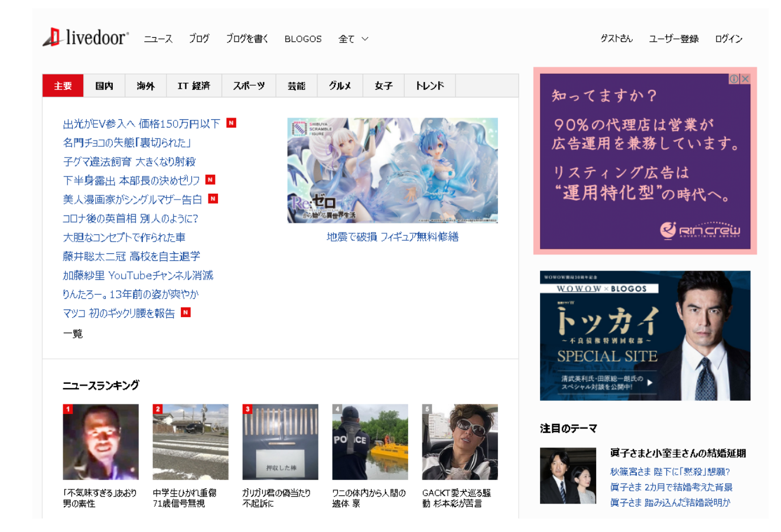Select the 主要 tab
The image size is (781, 532).
(63, 86)
